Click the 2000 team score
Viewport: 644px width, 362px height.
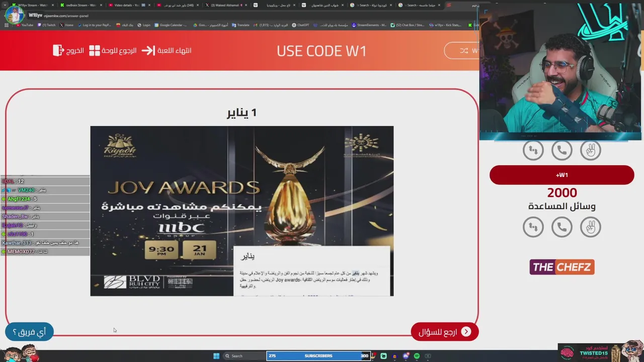pos(562,193)
